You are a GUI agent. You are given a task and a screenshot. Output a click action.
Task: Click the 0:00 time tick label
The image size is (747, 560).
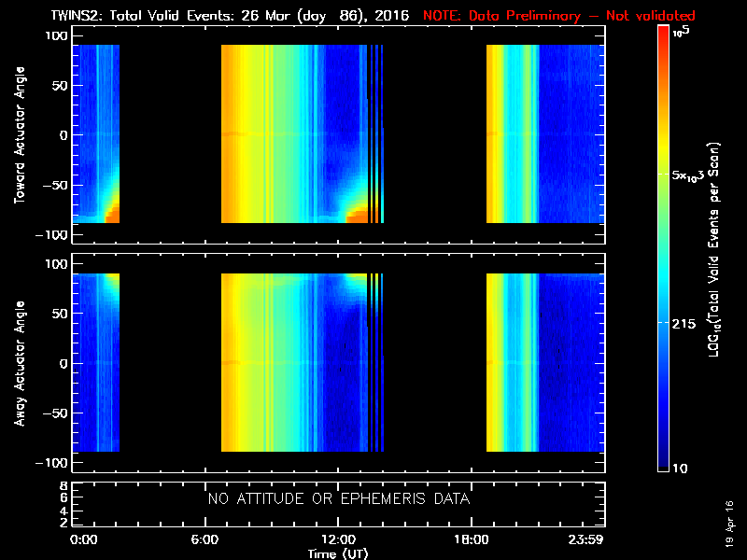(x=84, y=540)
